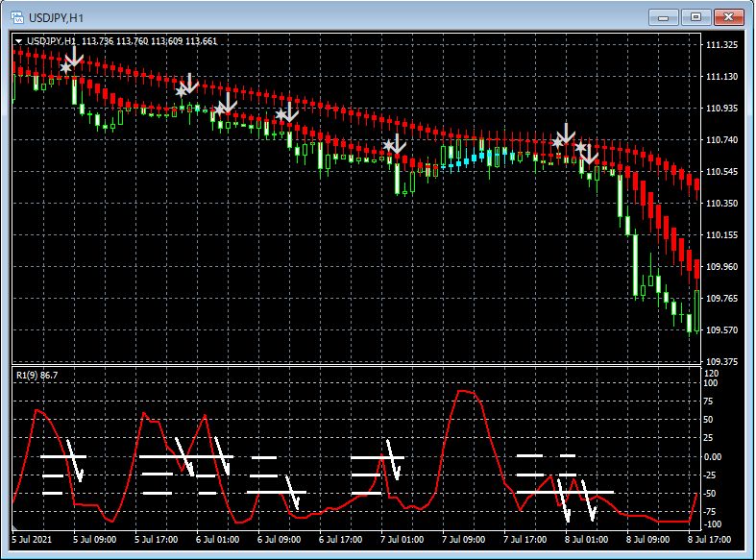This screenshot has height=560, width=756.
Task: Click the 110.350 price scale label
Action: coord(721,204)
